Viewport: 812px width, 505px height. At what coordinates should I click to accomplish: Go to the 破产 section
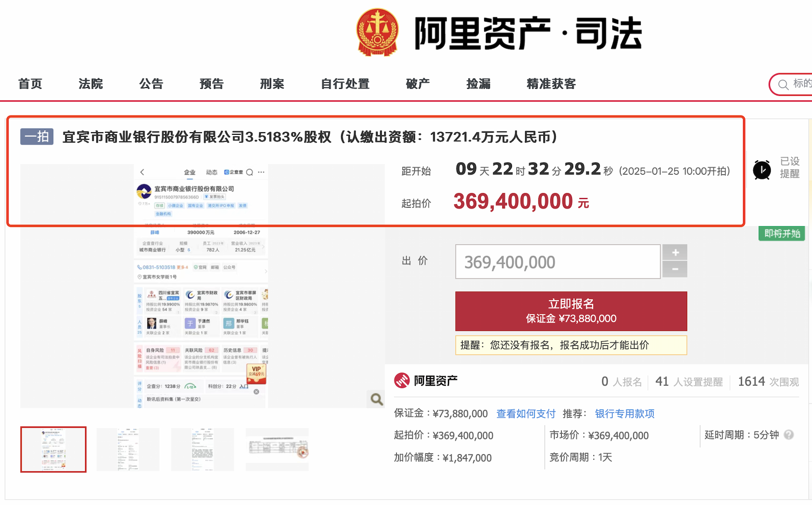[x=417, y=84]
